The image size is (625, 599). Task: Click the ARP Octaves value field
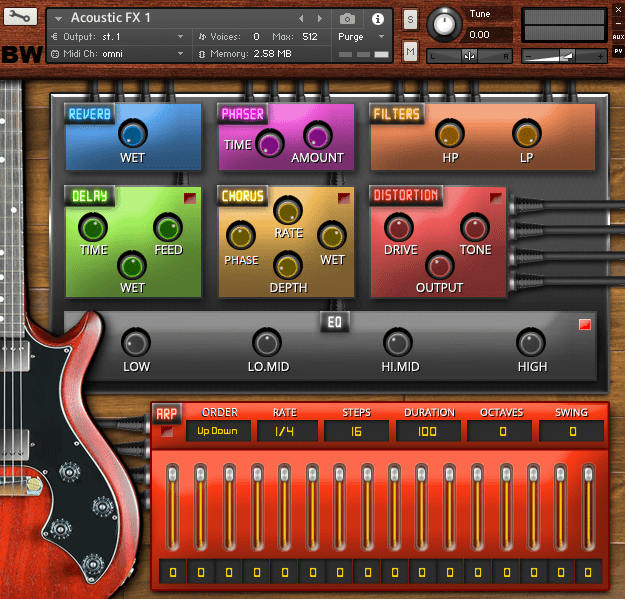pos(499,431)
